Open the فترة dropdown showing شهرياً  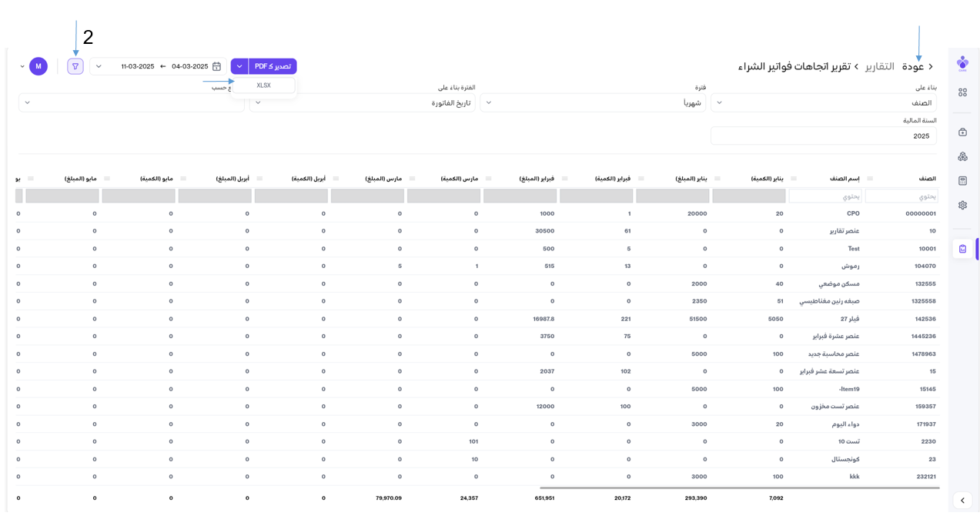(x=592, y=102)
